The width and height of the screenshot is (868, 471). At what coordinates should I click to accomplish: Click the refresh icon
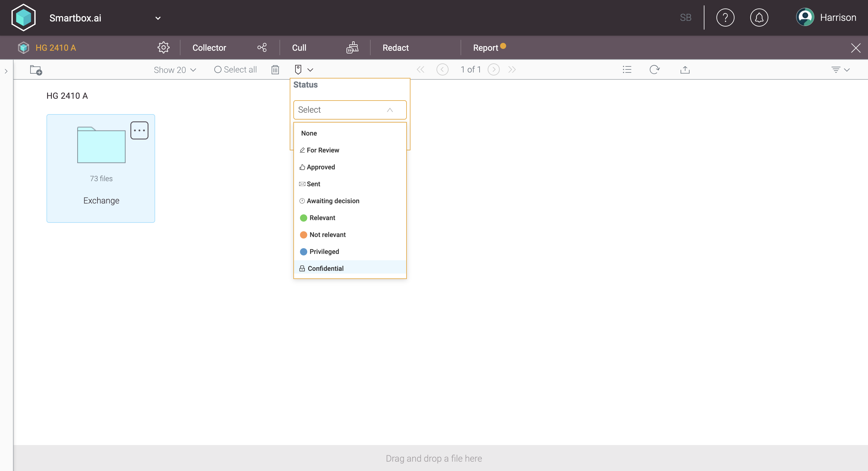pos(654,70)
